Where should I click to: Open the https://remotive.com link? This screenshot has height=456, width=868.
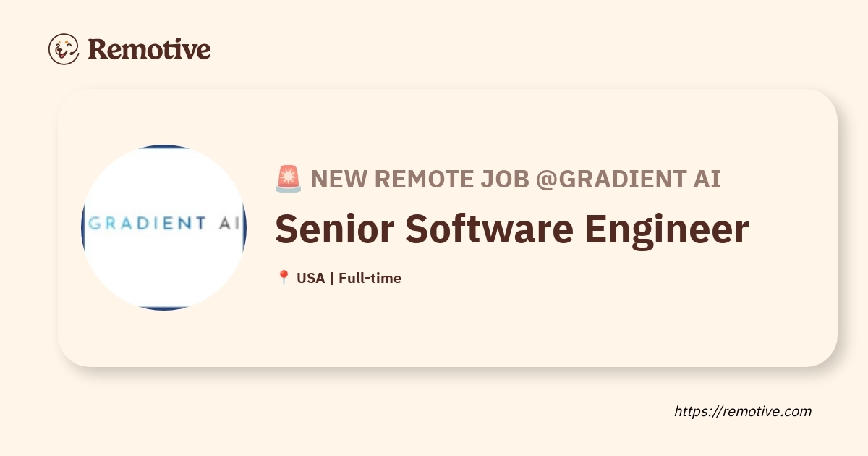click(743, 411)
